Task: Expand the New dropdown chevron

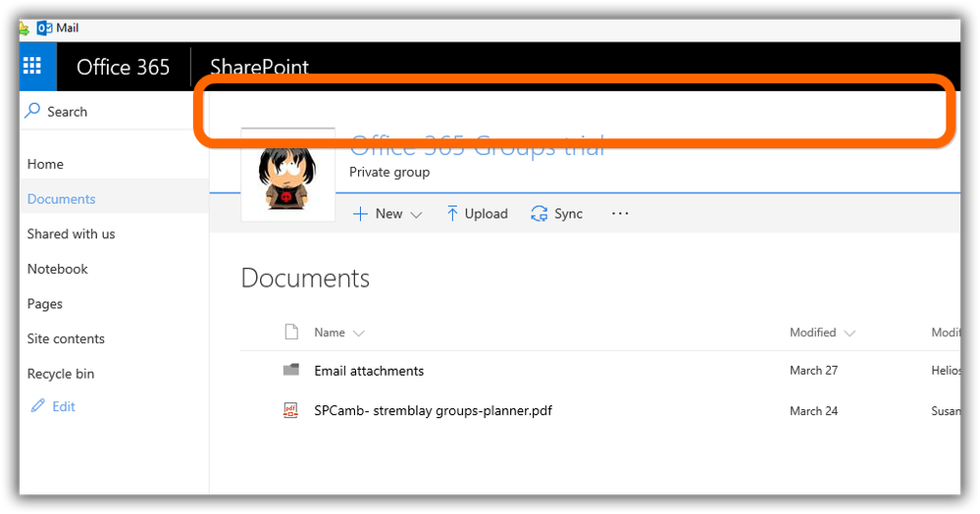Action: (x=416, y=215)
